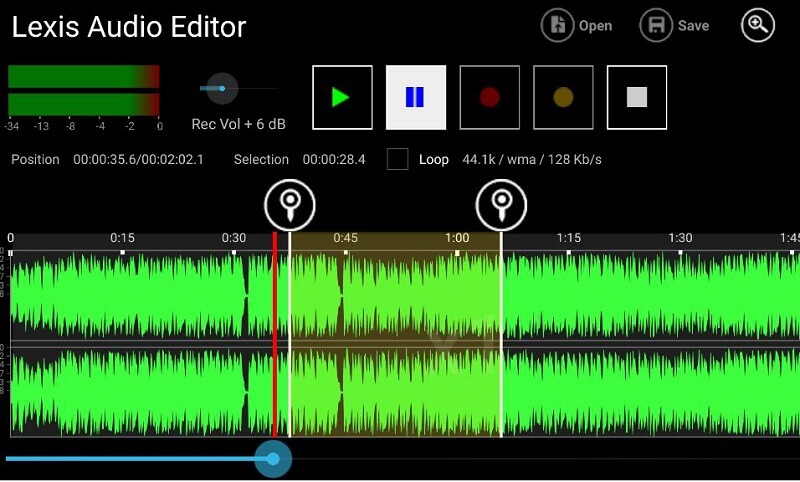
Task: Select the left selection marker pin
Action: pyautogui.click(x=290, y=205)
